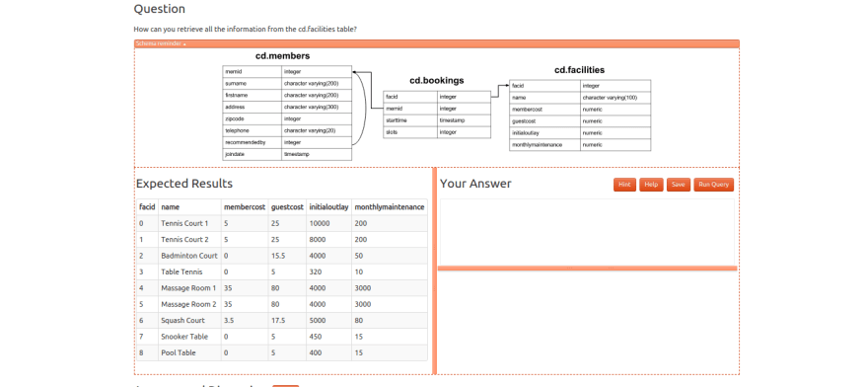Click monthlymaintenance value 50
868x387 pixels.
(x=390, y=256)
